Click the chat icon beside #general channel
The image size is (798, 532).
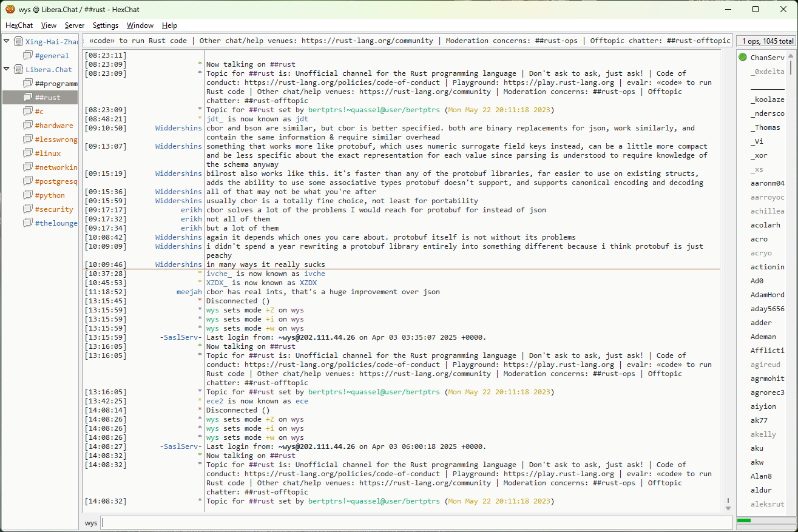click(x=28, y=56)
